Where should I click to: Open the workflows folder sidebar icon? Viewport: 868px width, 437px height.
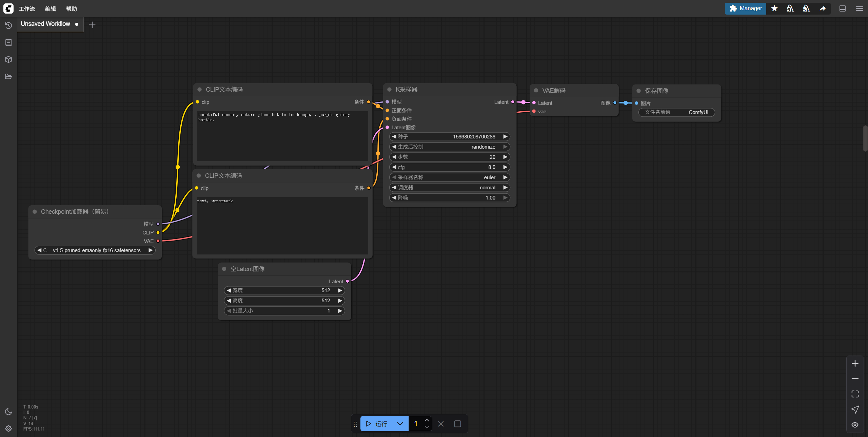click(x=8, y=76)
